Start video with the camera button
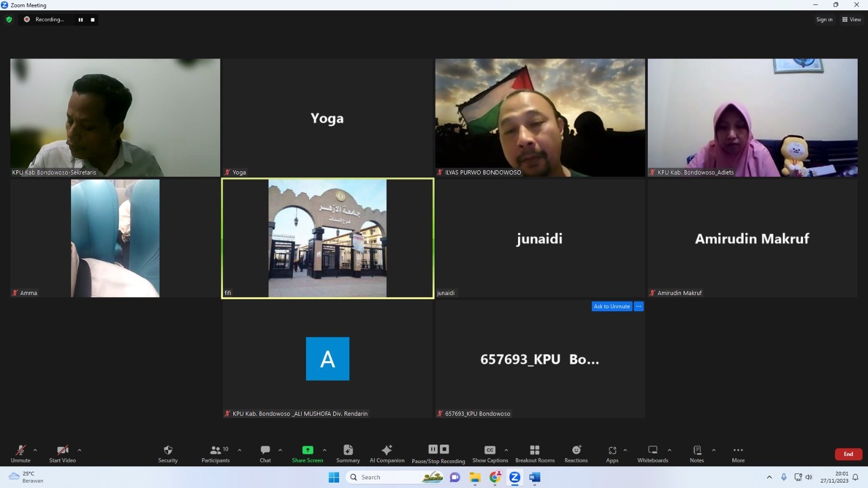 [62, 453]
